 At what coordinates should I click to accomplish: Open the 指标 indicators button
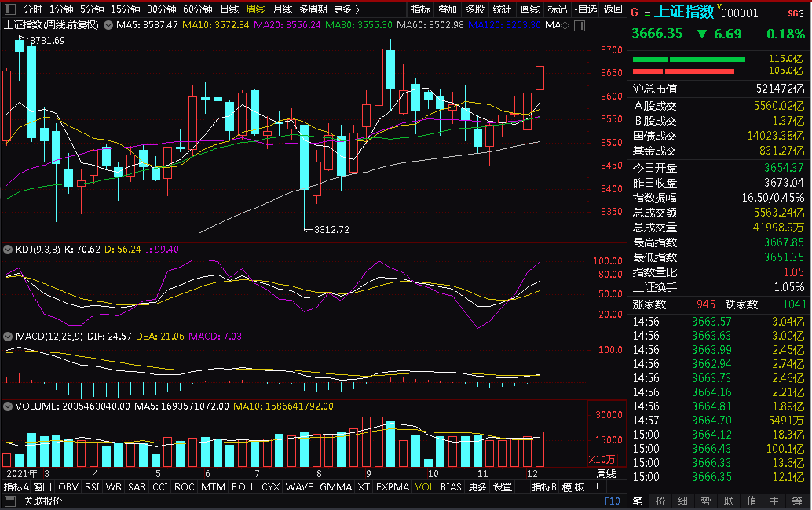tap(420, 9)
